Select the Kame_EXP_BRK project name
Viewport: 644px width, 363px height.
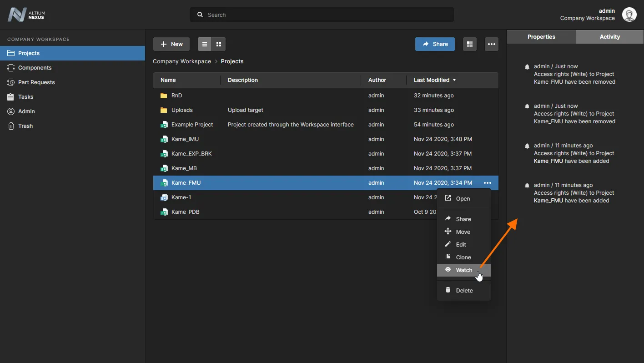pyautogui.click(x=191, y=154)
